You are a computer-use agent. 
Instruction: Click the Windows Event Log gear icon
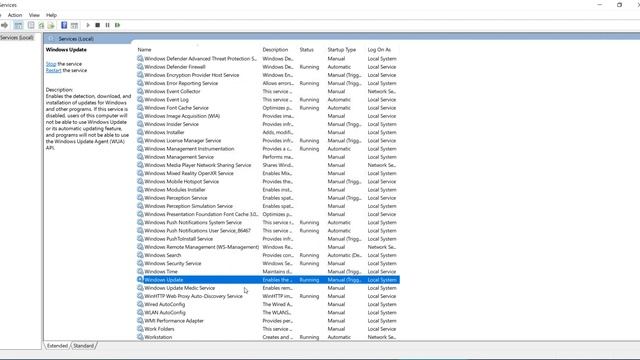(x=140, y=100)
